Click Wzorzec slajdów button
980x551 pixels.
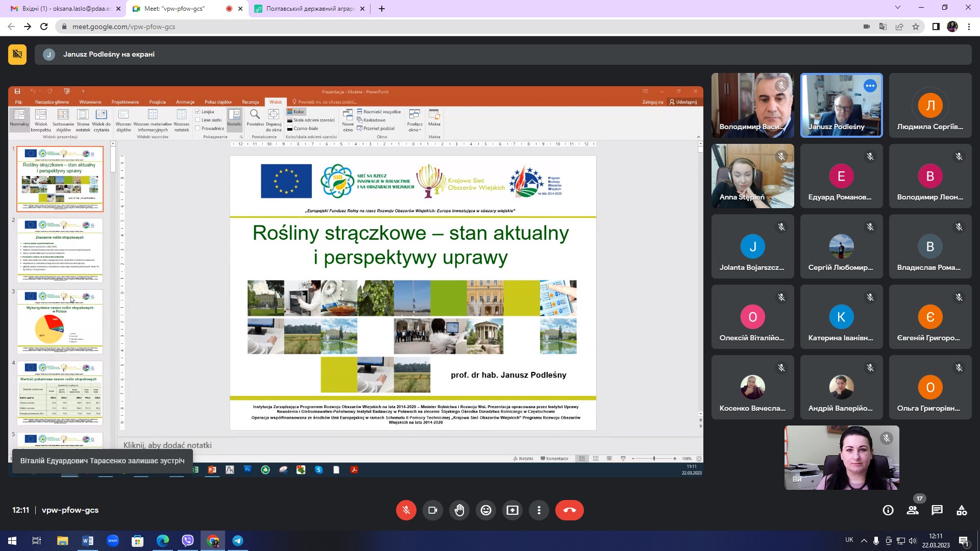pyautogui.click(x=124, y=120)
